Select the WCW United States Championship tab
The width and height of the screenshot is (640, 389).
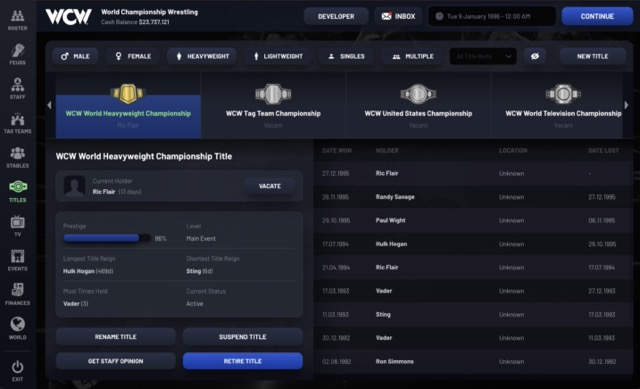tap(418, 105)
